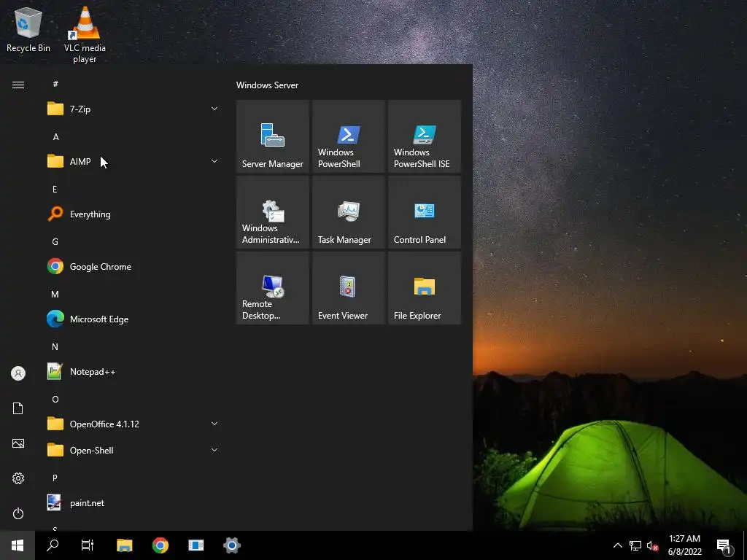
Task: Click the muted volume icon in tray
Action: (653, 545)
